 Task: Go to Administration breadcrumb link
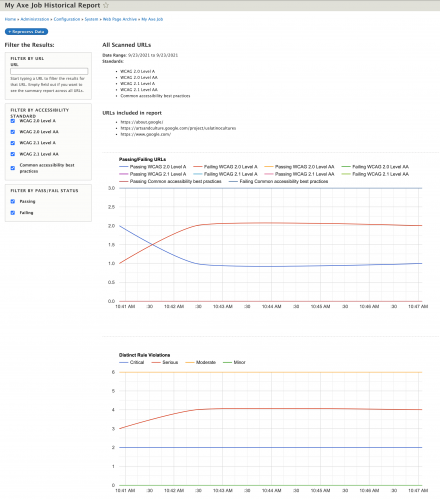pyautogui.click(x=35, y=19)
